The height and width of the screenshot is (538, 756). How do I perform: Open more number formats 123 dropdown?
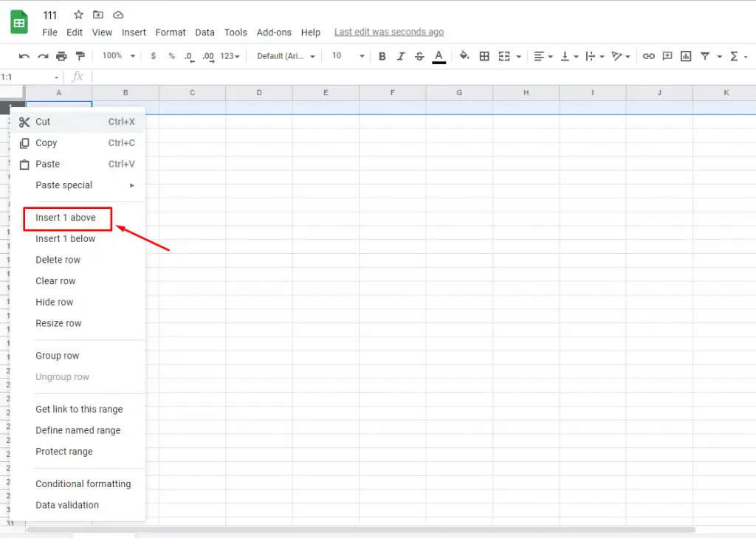click(x=230, y=56)
